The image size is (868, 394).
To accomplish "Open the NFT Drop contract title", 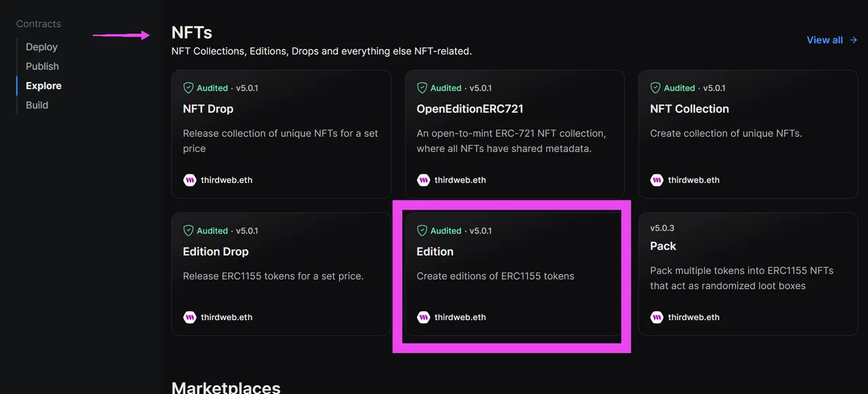I will pos(208,109).
